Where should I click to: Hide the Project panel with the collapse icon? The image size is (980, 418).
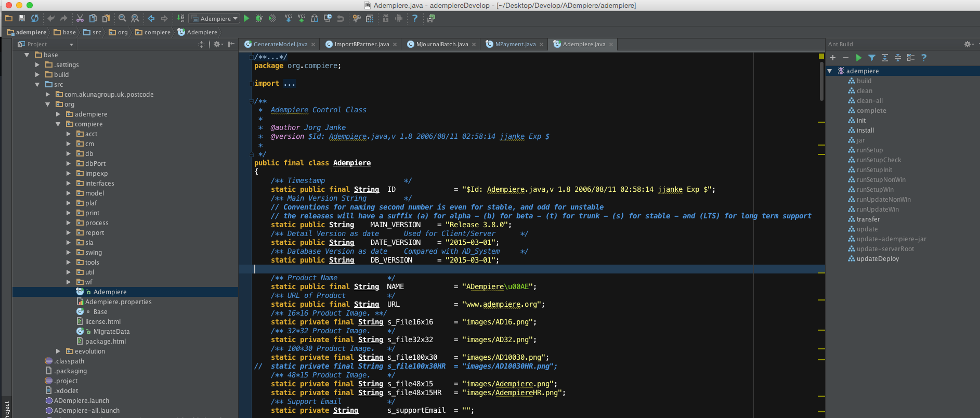point(231,44)
